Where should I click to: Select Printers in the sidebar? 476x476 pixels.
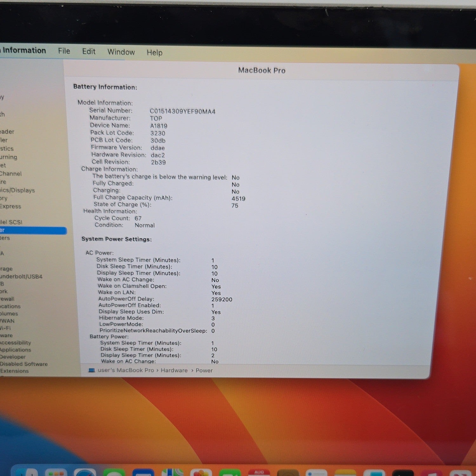[5, 238]
